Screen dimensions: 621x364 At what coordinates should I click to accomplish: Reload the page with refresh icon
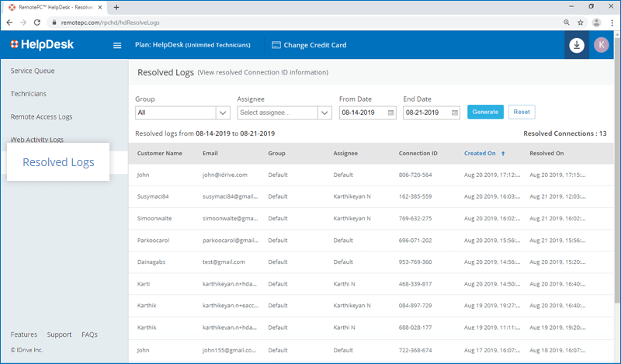37,23
